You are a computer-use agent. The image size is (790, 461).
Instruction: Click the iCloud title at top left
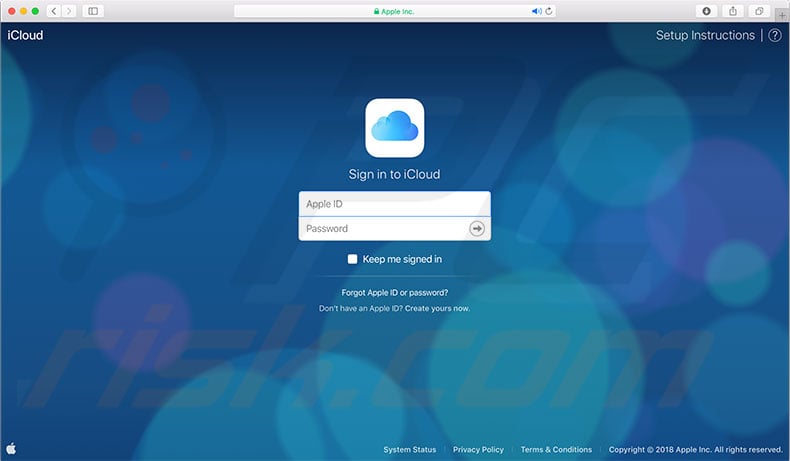click(x=25, y=35)
